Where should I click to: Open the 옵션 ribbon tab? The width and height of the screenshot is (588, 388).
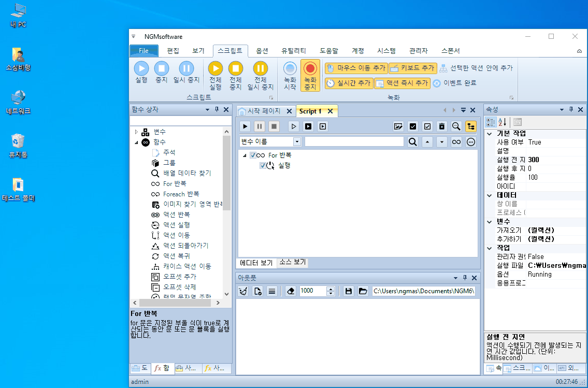pyautogui.click(x=262, y=51)
